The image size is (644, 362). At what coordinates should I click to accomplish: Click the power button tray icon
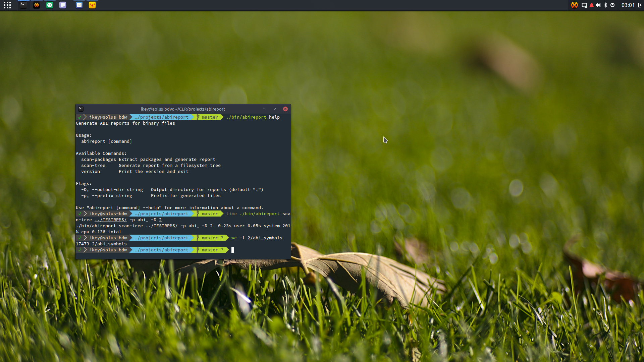pyautogui.click(x=612, y=5)
